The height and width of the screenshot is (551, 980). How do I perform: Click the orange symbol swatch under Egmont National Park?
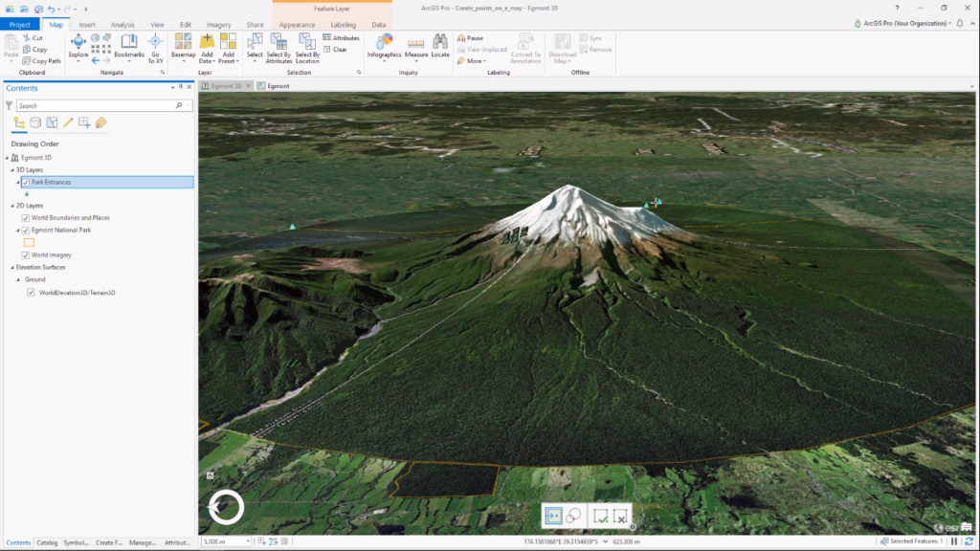[30, 243]
